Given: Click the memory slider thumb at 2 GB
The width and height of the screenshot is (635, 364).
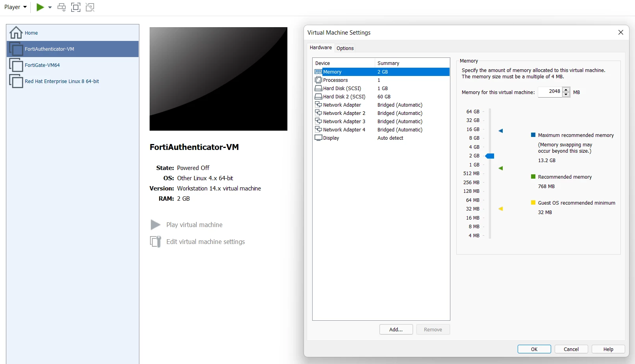Looking at the screenshot, I should coord(490,156).
